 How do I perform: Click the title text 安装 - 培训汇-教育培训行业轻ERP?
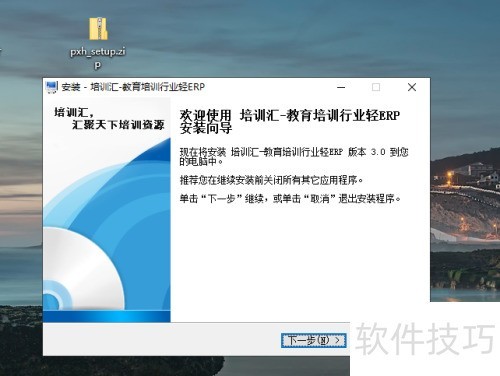[133, 87]
